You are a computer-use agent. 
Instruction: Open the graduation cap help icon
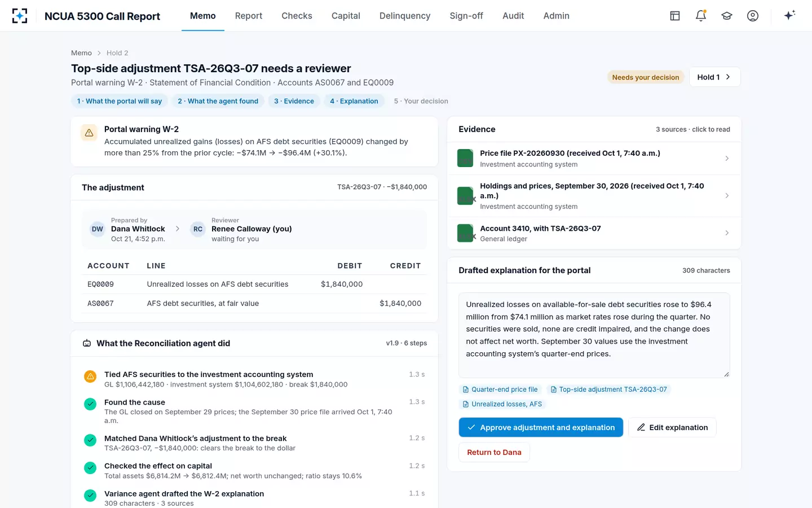point(727,16)
